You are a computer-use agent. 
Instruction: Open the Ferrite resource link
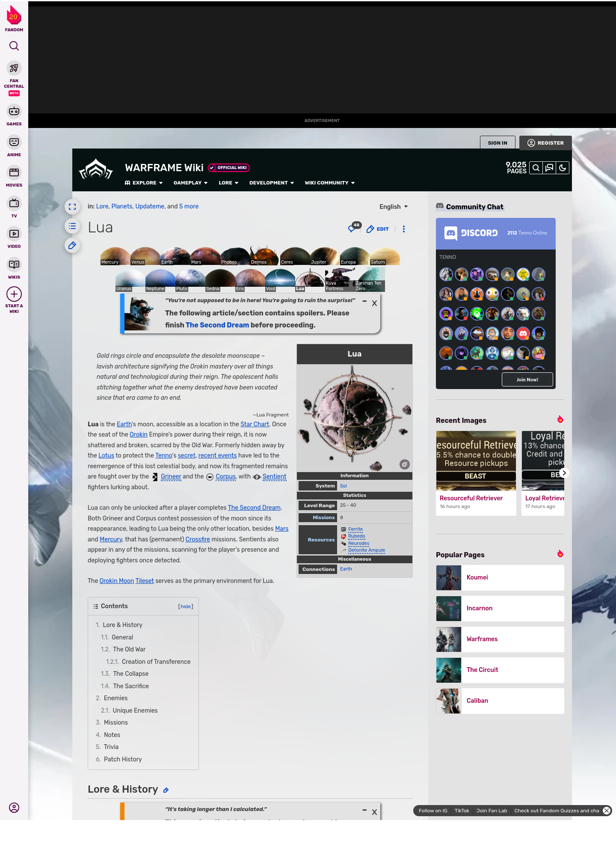tap(355, 529)
